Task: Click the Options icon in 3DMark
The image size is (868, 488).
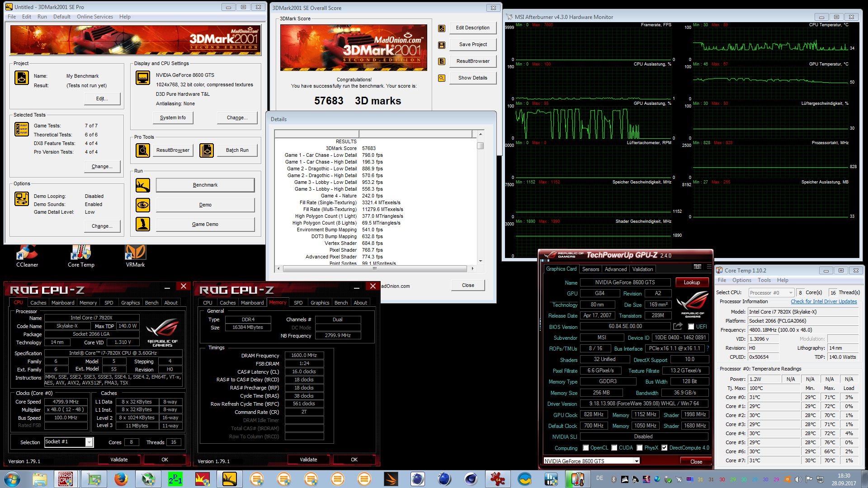Action: pyautogui.click(x=22, y=199)
